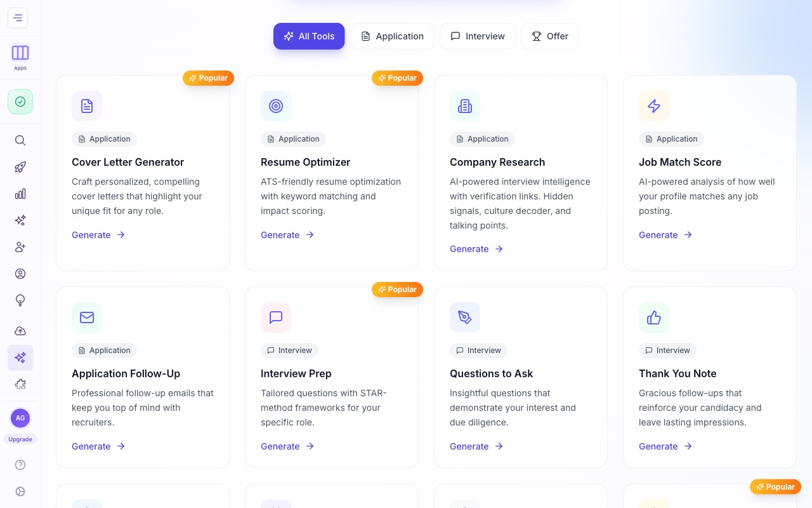Image resolution: width=812 pixels, height=508 pixels.
Task: Expand the sidebar with the hamburger menu
Action: pos(18,18)
